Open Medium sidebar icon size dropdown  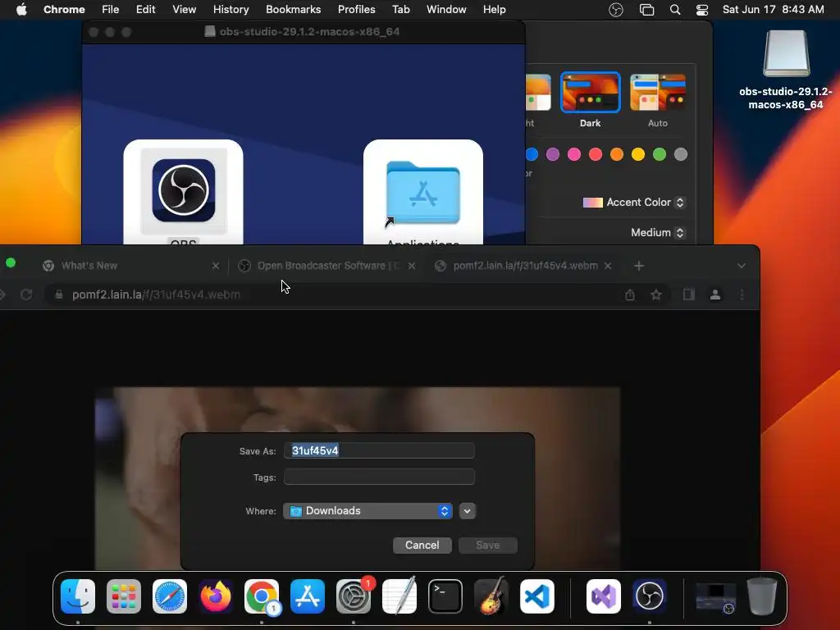[658, 232]
